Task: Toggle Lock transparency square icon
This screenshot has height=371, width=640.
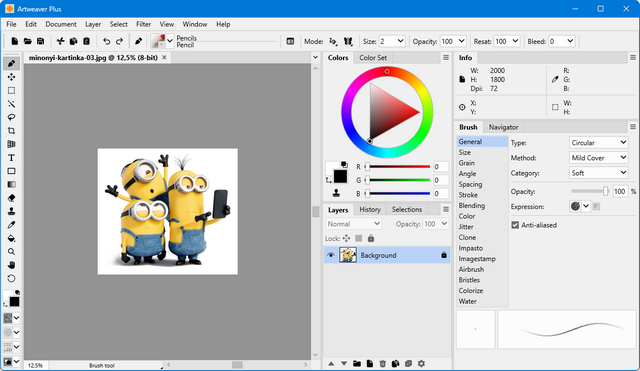Action: [x=358, y=238]
